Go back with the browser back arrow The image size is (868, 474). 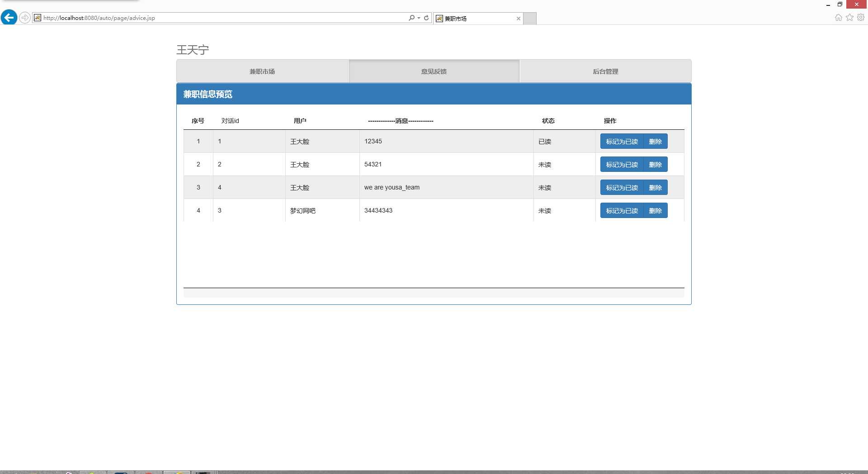tap(9, 18)
